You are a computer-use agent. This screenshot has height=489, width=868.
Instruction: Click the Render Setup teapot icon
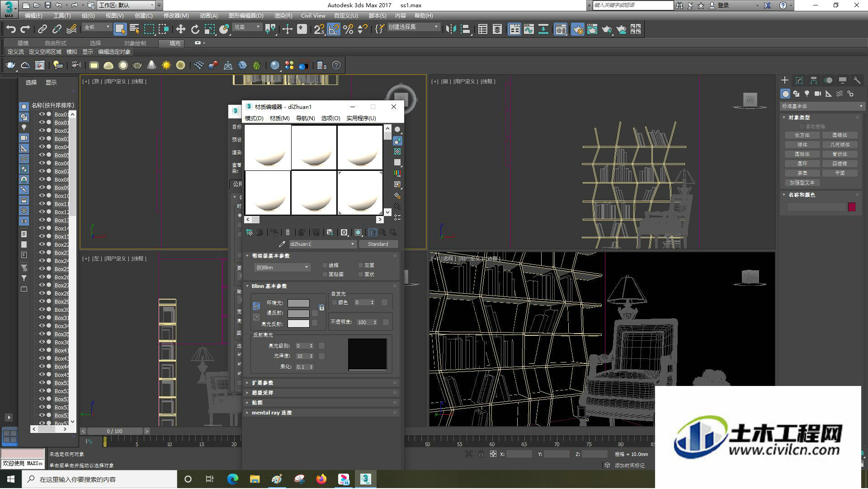pyautogui.click(x=577, y=29)
